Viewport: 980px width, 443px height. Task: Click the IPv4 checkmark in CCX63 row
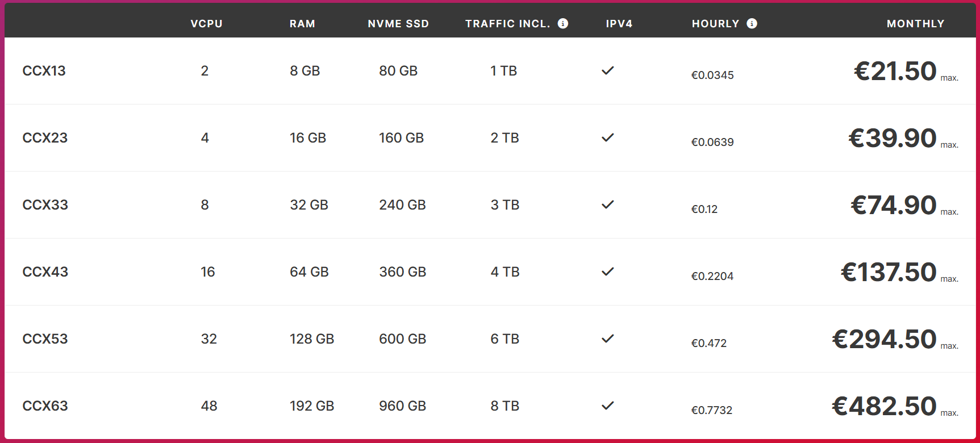(x=608, y=406)
